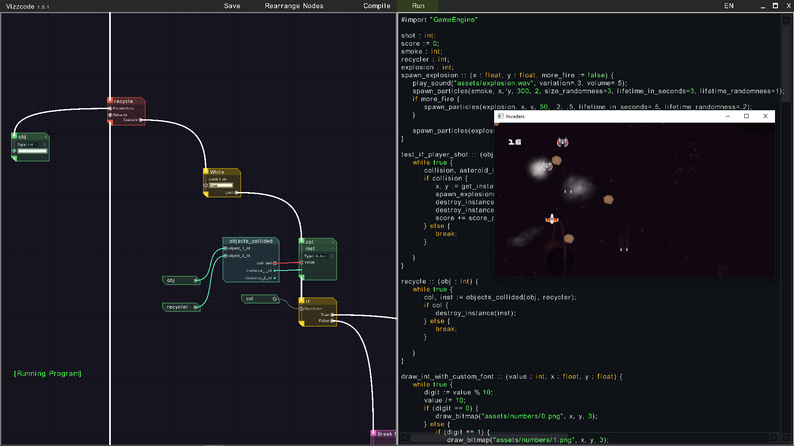Click the True output pin of If
The width and height of the screenshot is (794, 446).
tap(333, 315)
